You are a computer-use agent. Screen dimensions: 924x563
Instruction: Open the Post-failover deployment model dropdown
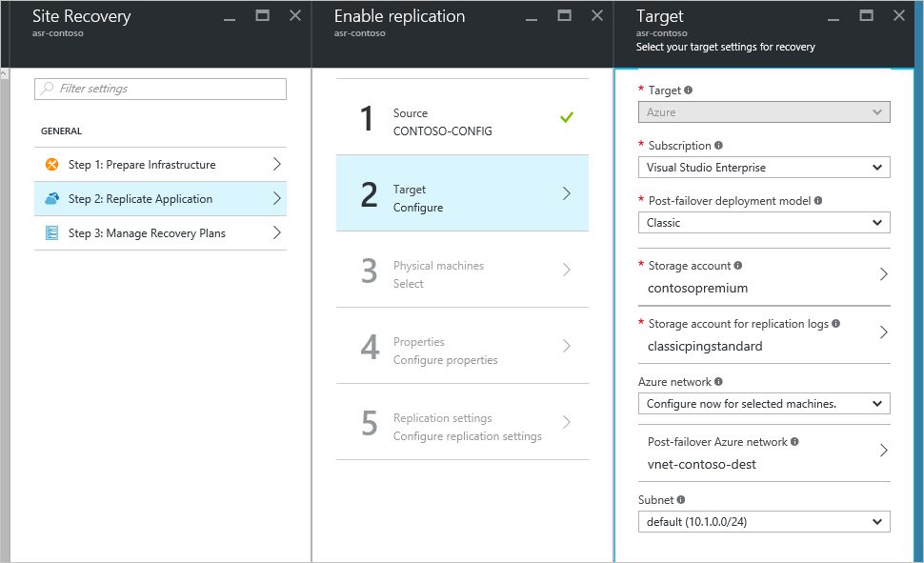click(x=764, y=223)
